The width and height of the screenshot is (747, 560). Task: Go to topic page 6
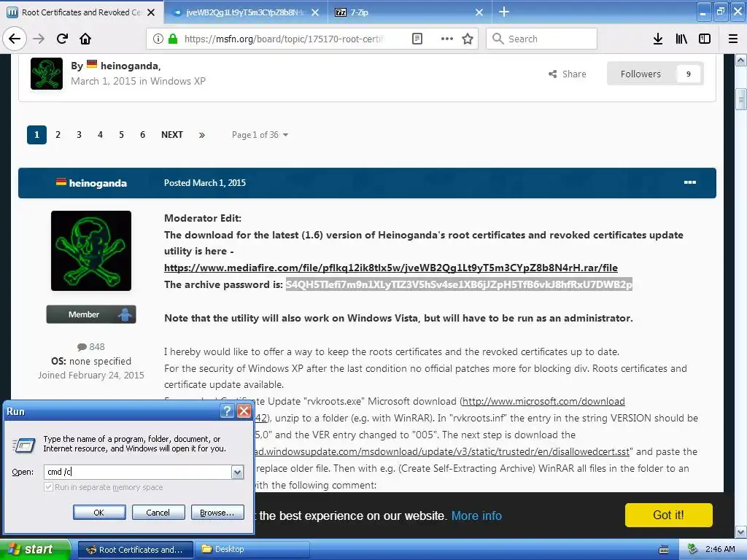(142, 135)
